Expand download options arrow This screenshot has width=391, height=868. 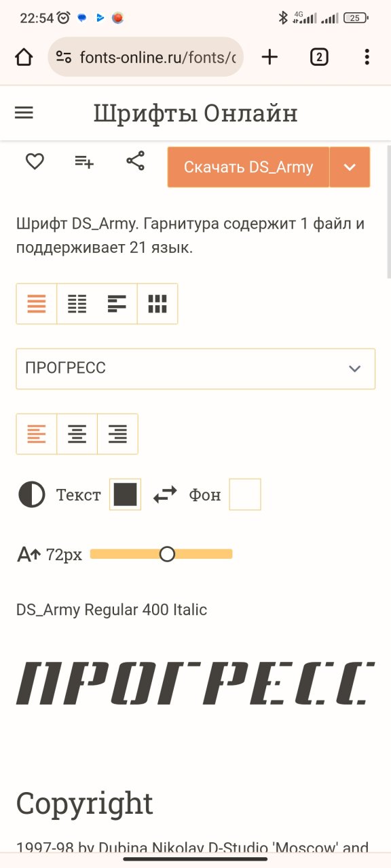click(x=350, y=167)
